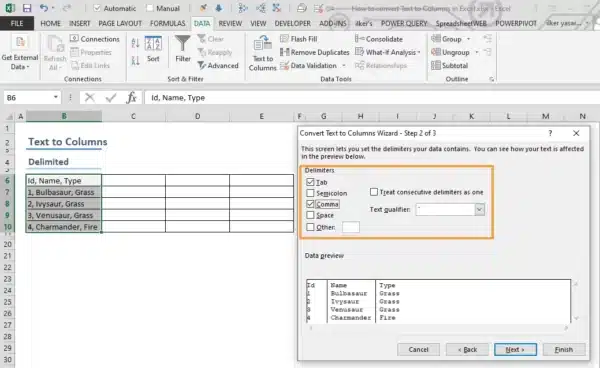Open Advanced filter options
Screen dimensions: 600x368
[x=218, y=65]
